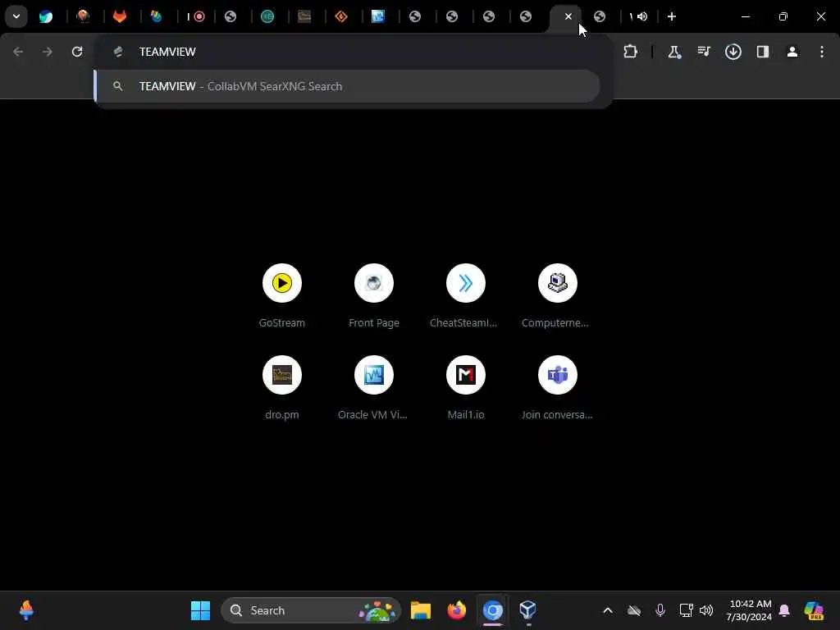Open VirtualBox from the taskbar
840x630 pixels.
tap(528, 610)
